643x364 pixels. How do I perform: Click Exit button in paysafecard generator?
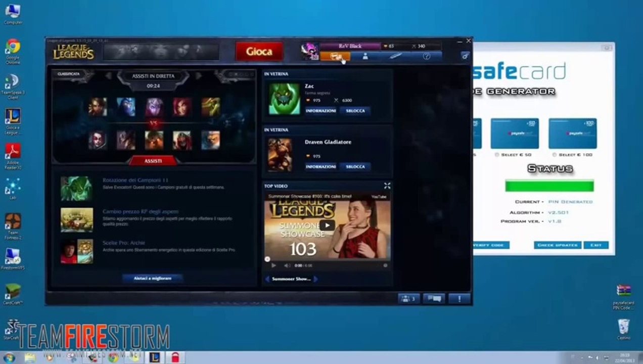596,245
